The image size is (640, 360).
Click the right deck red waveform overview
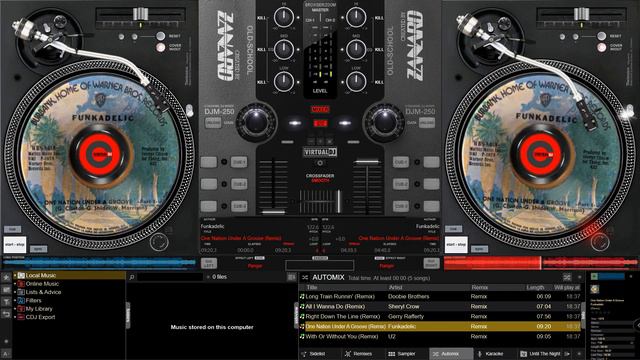pyautogui.click(x=540, y=263)
